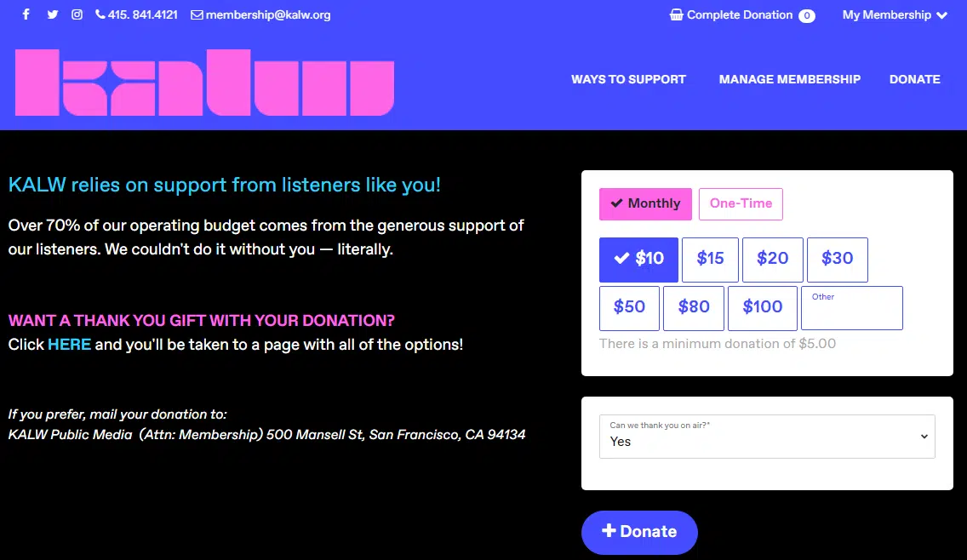Click the pink KALW logo
Screen dimensions: 967x560
point(204,83)
